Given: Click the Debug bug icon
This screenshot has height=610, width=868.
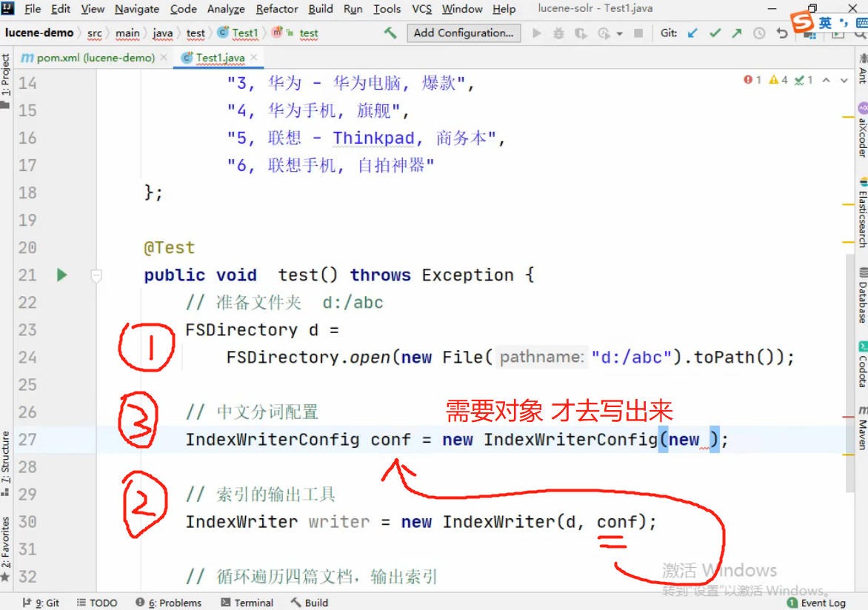Looking at the screenshot, I should click(x=558, y=33).
